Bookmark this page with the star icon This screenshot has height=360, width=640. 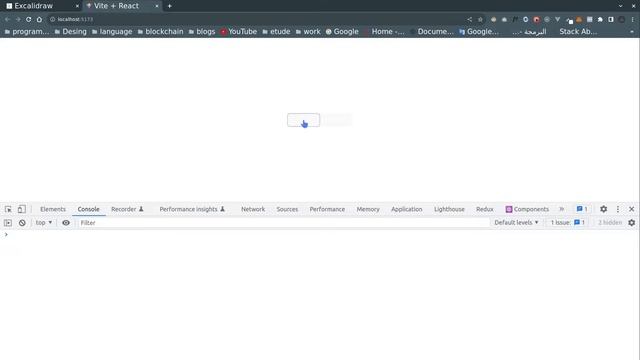click(x=480, y=19)
